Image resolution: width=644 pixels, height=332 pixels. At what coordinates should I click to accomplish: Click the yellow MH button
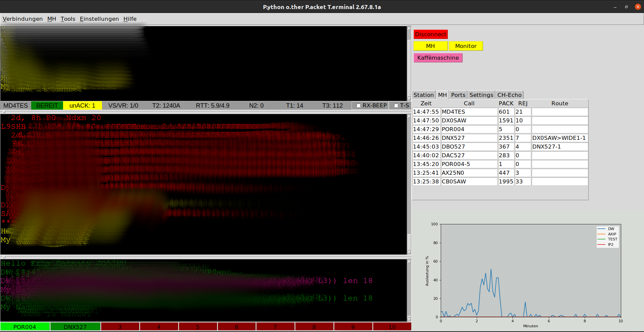pyautogui.click(x=430, y=46)
